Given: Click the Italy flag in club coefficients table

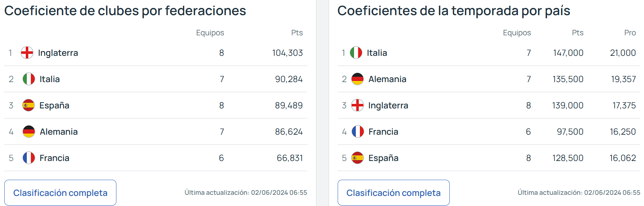Looking at the screenshot, I should (x=29, y=79).
